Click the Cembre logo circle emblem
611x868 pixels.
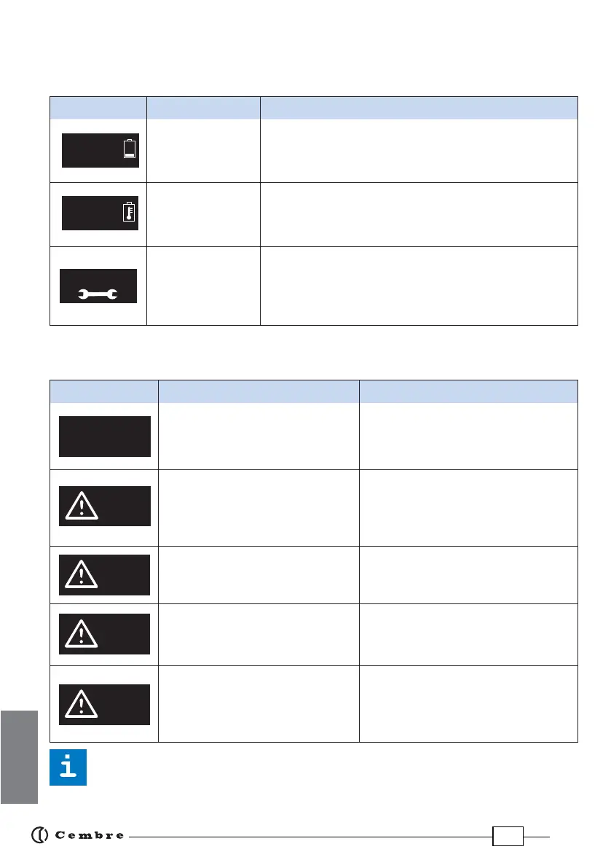pyautogui.click(x=40, y=836)
